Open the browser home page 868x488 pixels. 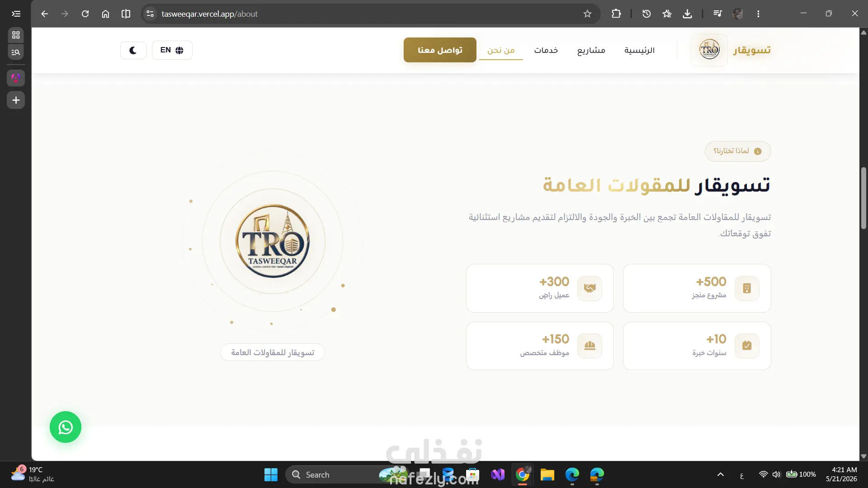pyautogui.click(x=105, y=14)
